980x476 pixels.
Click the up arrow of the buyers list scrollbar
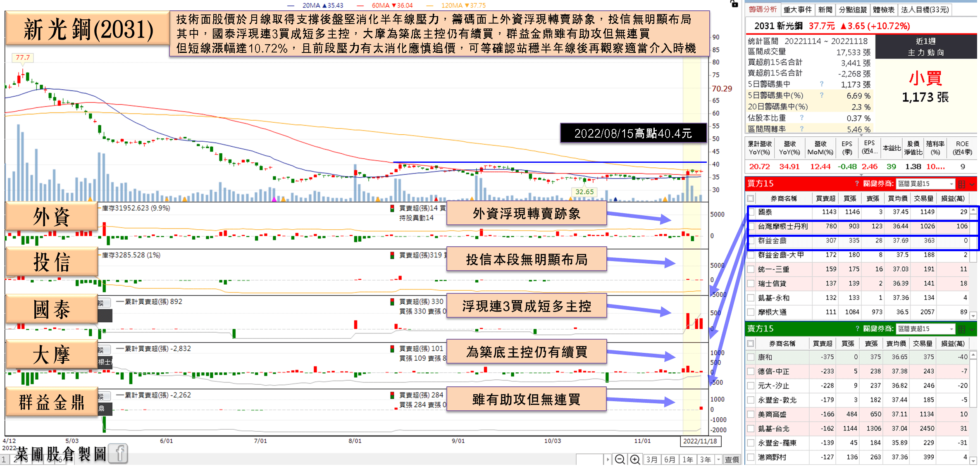point(973,211)
